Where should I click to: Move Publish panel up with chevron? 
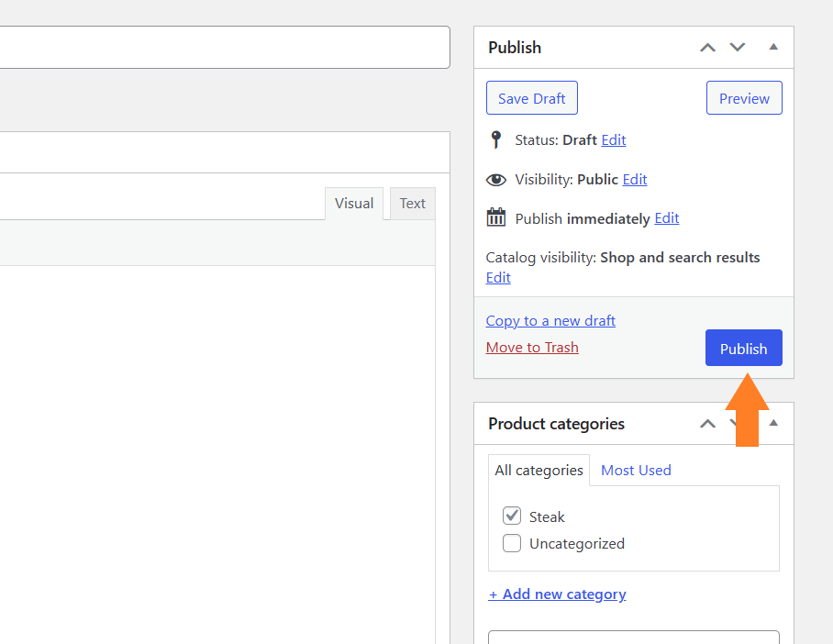coord(707,48)
